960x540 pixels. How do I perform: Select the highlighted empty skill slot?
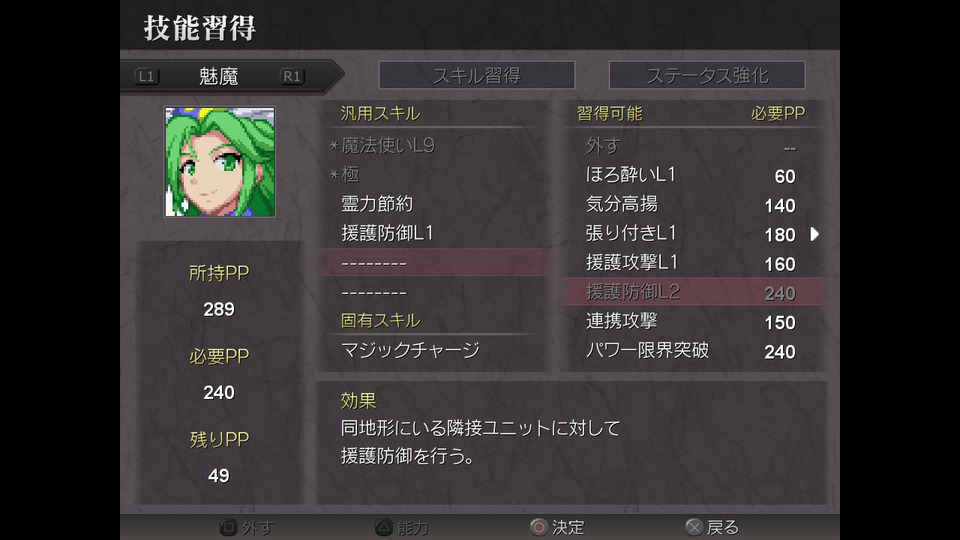433,263
